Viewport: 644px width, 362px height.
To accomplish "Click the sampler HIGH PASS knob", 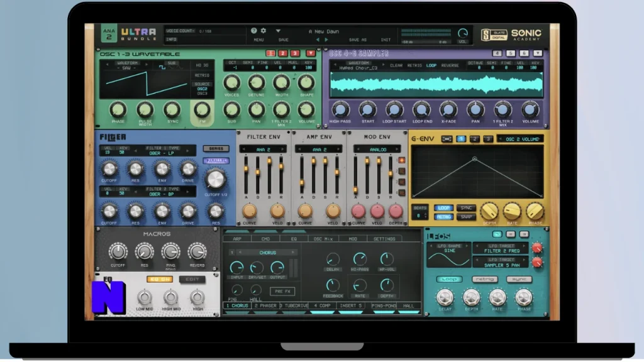I will (340, 109).
